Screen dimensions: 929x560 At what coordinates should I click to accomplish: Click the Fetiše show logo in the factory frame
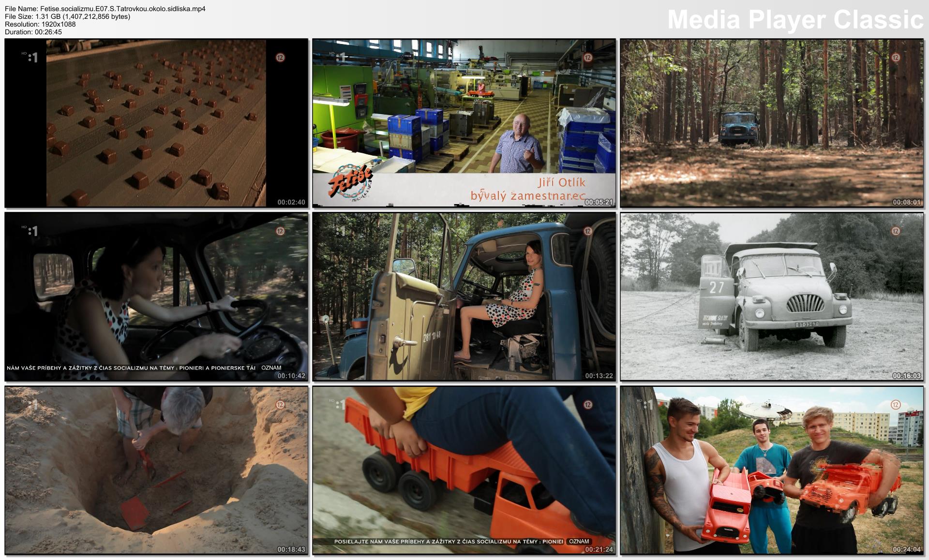click(350, 182)
